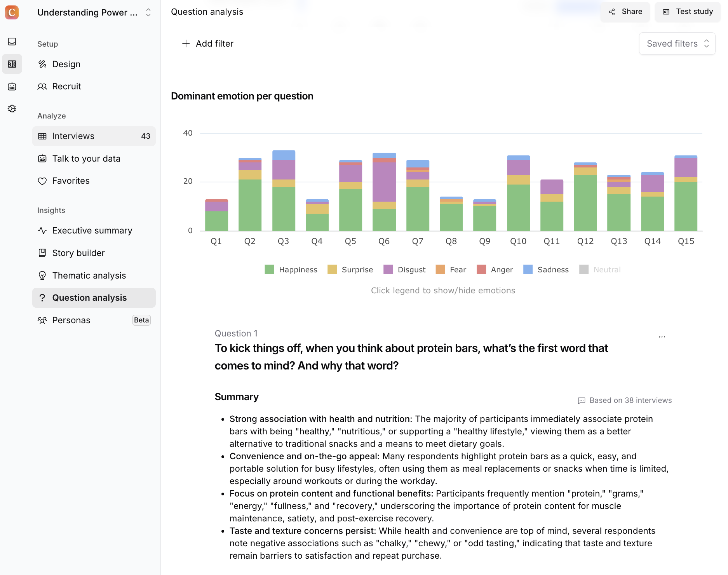Expand the Saved filters dropdown
The height and width of the screenshot is (575, 728).
pos(677,44)
